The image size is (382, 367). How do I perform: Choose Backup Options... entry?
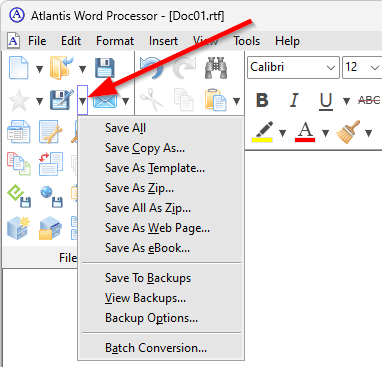[161, 318]
